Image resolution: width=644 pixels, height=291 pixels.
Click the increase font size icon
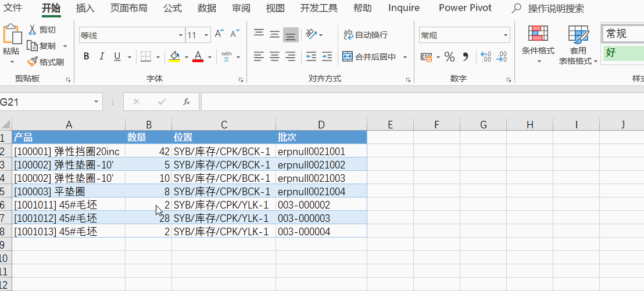219,34
